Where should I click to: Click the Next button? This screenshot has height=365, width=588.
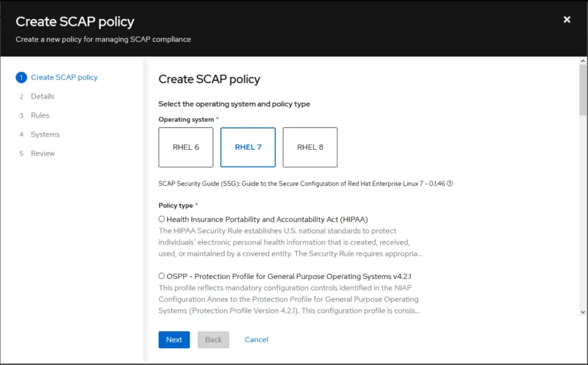tap(174, 339)
